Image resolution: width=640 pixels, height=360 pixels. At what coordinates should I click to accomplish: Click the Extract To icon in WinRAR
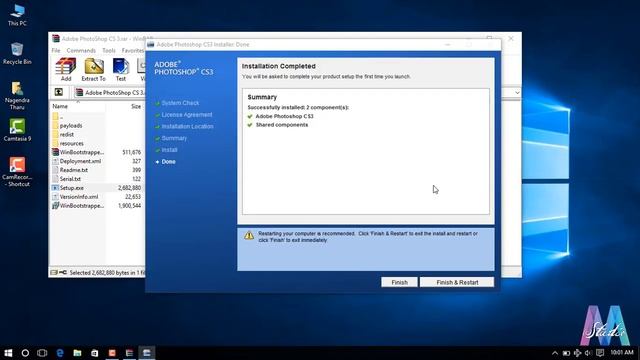pos(93,69)
